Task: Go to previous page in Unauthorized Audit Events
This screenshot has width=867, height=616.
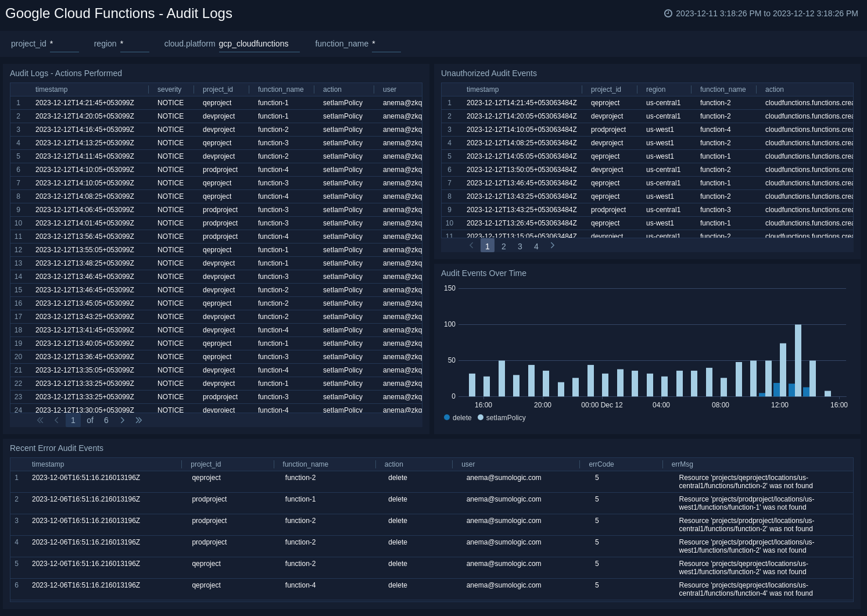Action: point(471,246)
